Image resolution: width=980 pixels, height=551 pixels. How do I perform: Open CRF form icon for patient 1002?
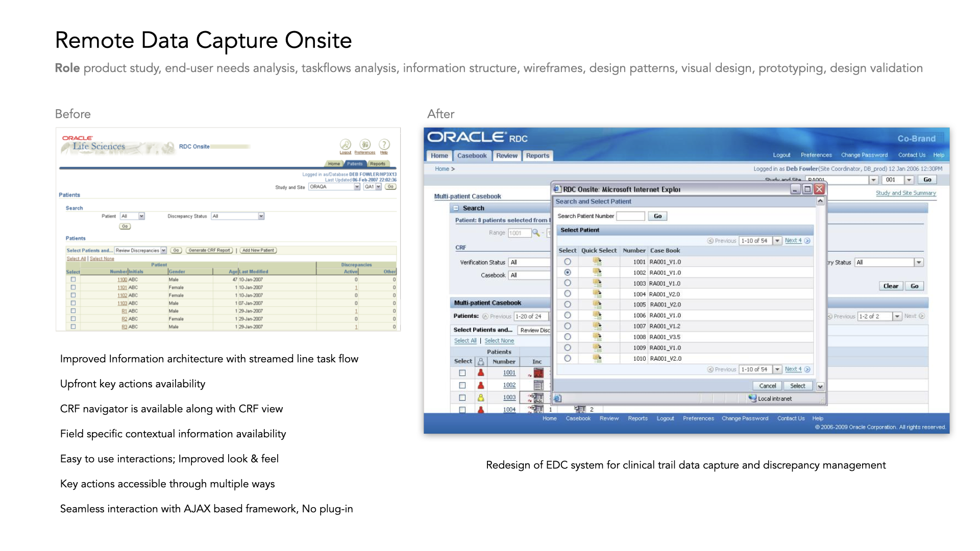point(538,385)
